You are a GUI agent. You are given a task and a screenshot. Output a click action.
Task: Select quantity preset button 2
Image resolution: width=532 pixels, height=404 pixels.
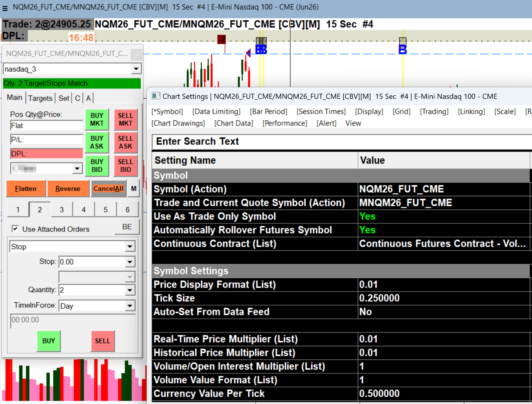40,209
